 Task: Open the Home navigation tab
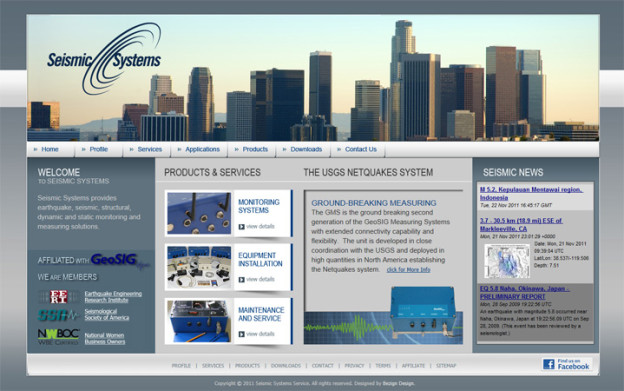point(51,149)
